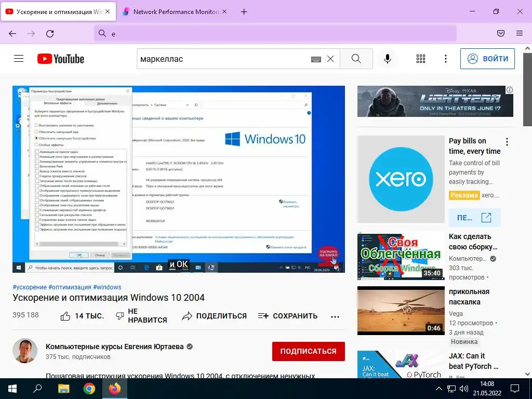This screenshot has height=399, width=532.
Task: Reload the current page
Action: [50, 34]
